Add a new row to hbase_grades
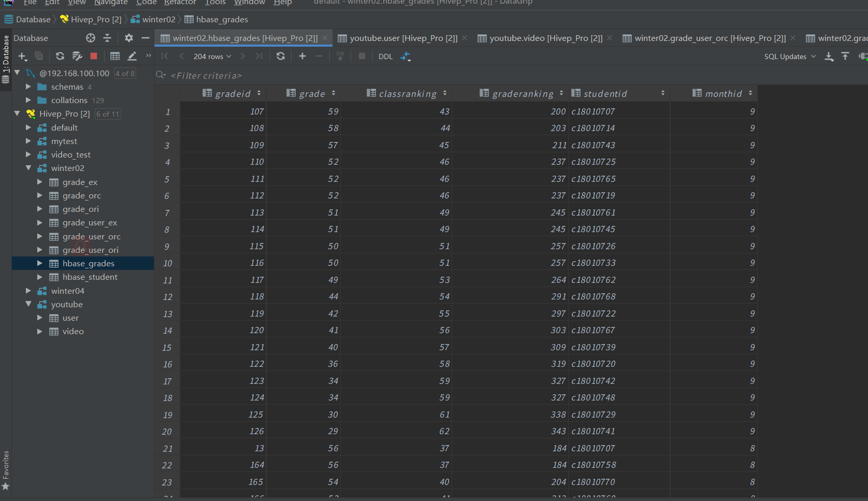This screenshot has width=868, height=501. (302, 56)
